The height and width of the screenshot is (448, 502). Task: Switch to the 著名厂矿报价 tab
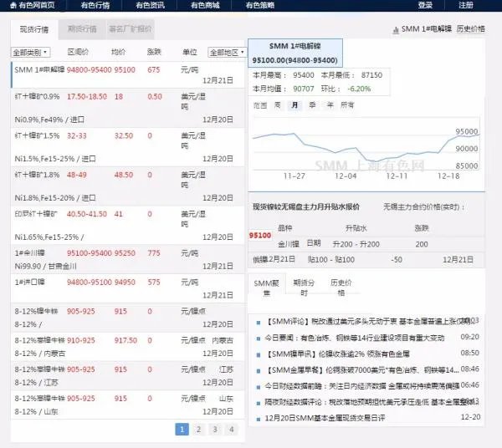point(131,29)
